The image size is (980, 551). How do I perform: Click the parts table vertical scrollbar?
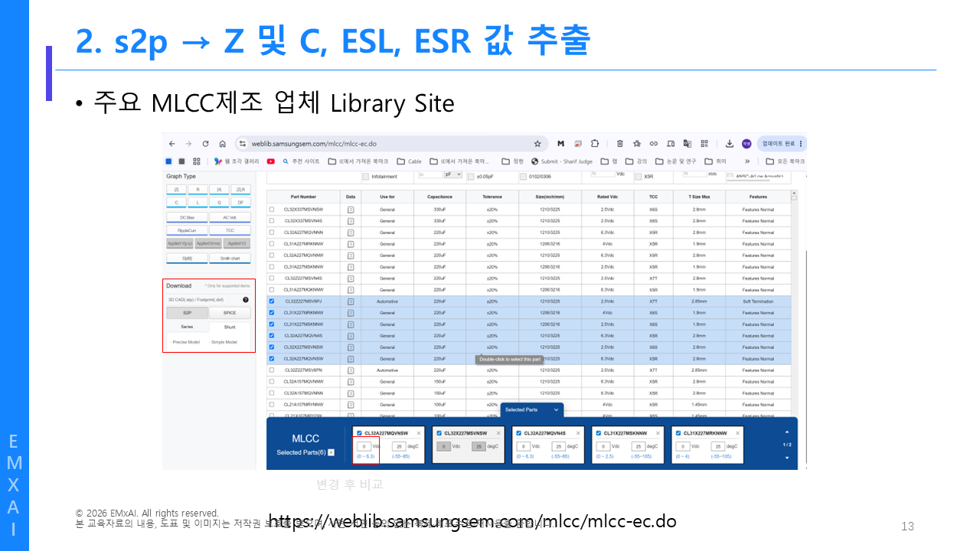click(x=793, y=302)
